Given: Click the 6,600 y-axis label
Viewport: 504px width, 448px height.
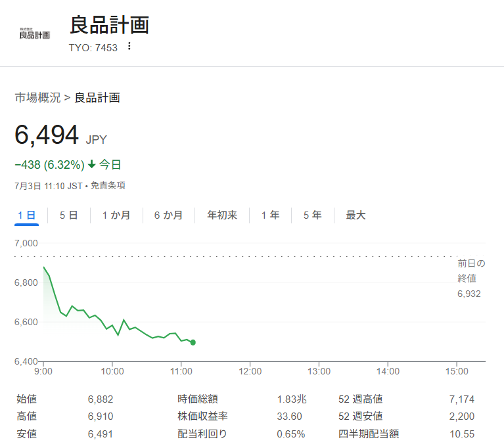Looking at the screenshot, I should 26,322.
